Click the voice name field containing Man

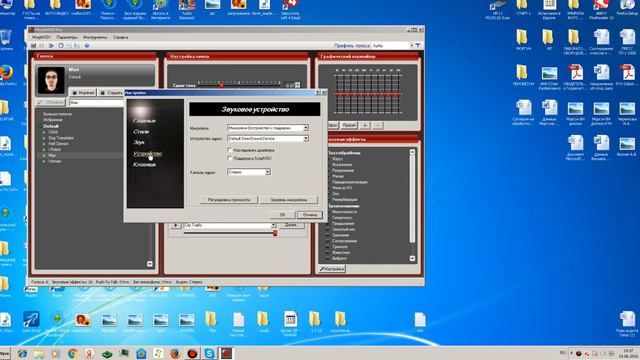(96, 103)
